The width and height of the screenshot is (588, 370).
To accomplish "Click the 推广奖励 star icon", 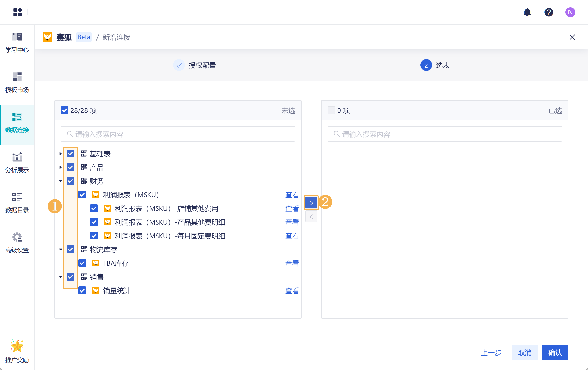I will coord(17,346).
